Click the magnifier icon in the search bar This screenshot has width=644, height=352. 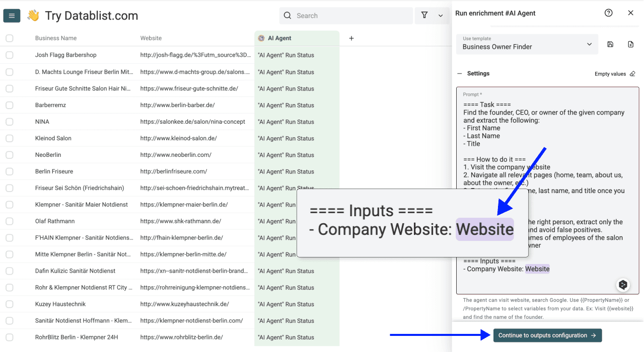287,16
